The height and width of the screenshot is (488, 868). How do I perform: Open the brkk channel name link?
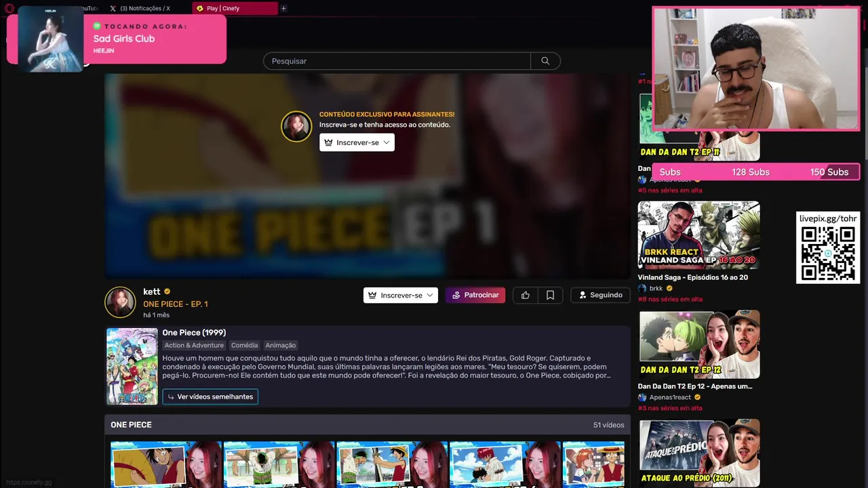tap(656, 288)
